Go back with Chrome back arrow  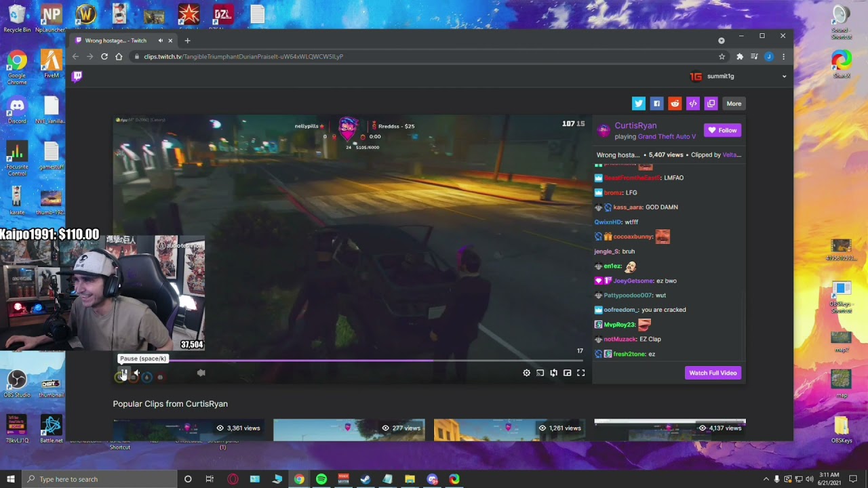click(x=75, y=56)
